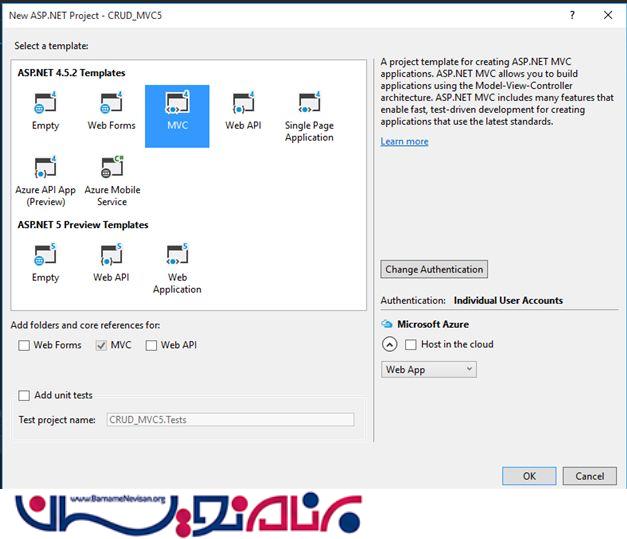Pick the Web API 4.5.2 template icon
The width and height of the screenshot is (627, 539).
pos(243,103)
